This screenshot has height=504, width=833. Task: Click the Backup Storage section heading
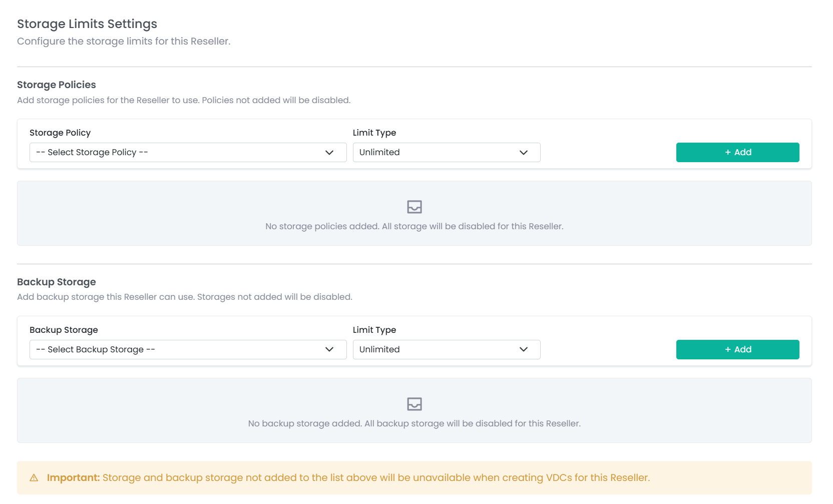point(57,282)
